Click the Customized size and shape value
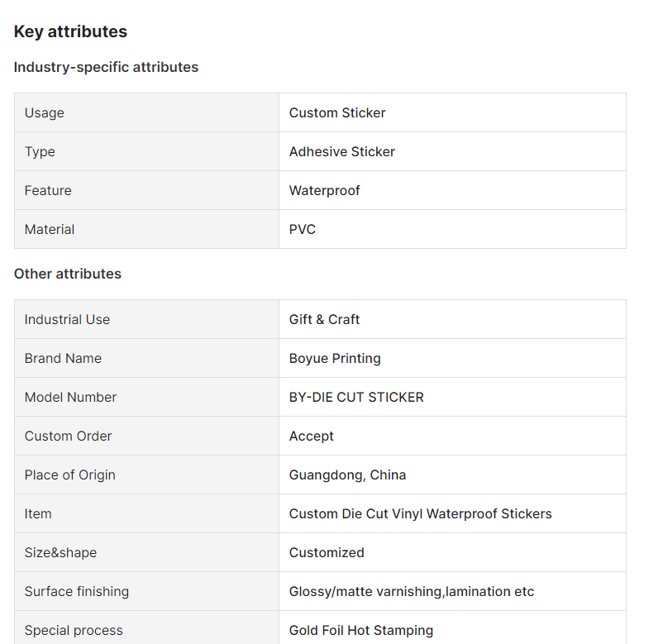The height and width of the screenshot is (644, 668). point(327,553)
